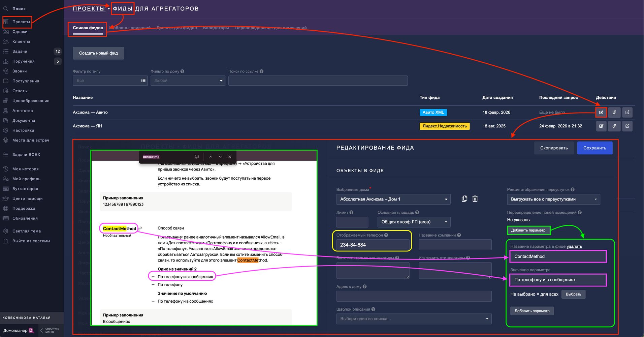Viewport: 644px width, 337px height.
Task: Click edit icon for Аксиома — ЯН feed
Action: tap(601, 126)
